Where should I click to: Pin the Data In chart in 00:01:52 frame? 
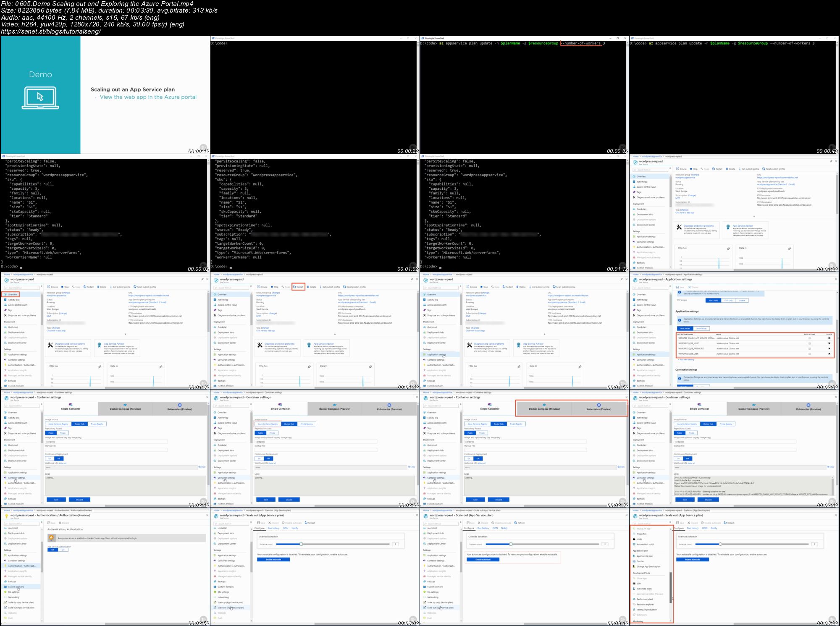coord(580,367)
